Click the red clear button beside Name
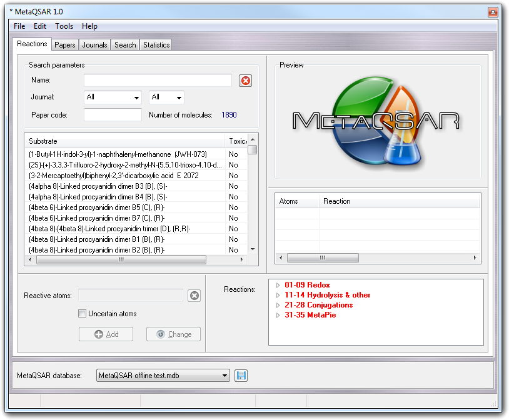The height and width of the screenshot is (420, 509). pos(245,81)
